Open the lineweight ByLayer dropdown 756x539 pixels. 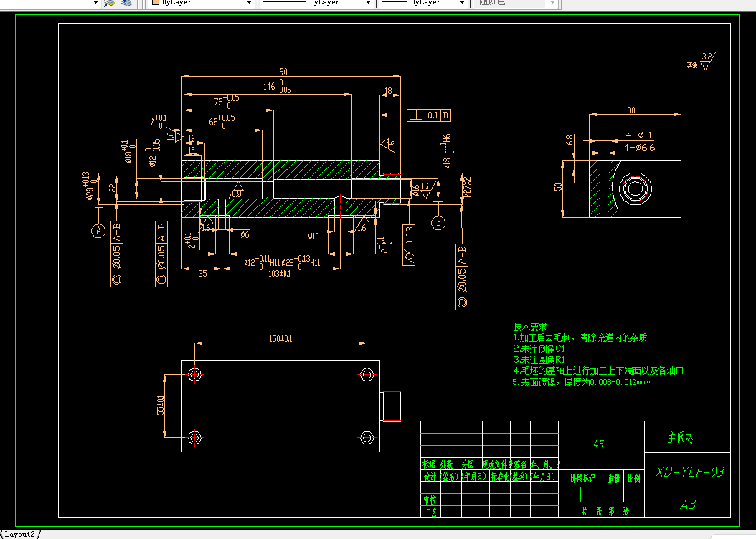[x=423, y=3]
